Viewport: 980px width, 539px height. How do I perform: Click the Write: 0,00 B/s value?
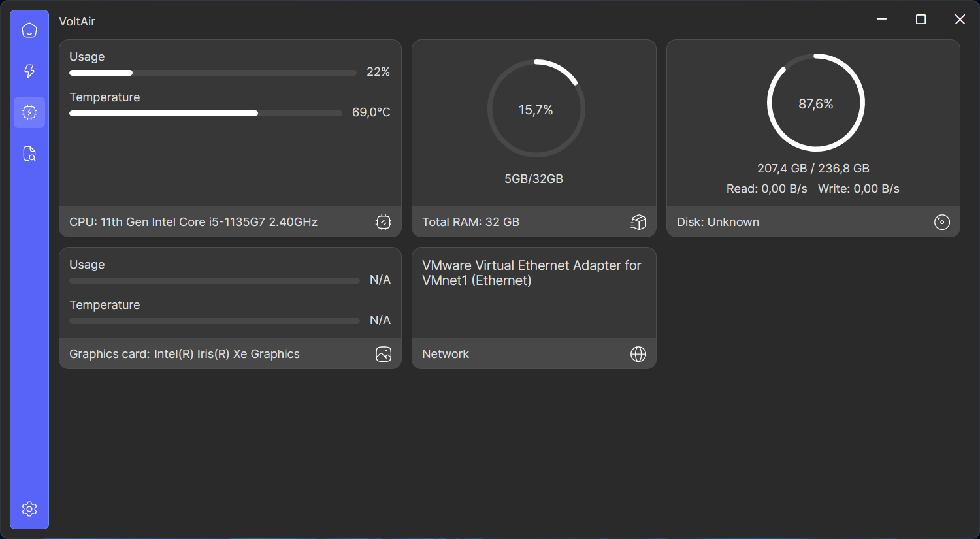[858, 189]
